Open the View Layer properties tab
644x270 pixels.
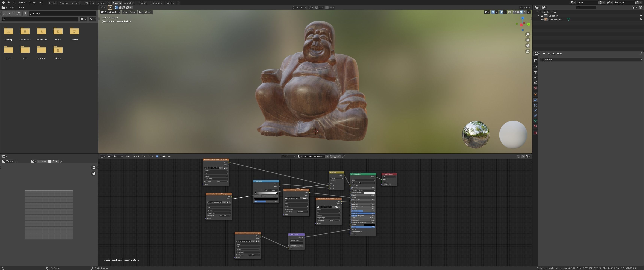point(535,77)
